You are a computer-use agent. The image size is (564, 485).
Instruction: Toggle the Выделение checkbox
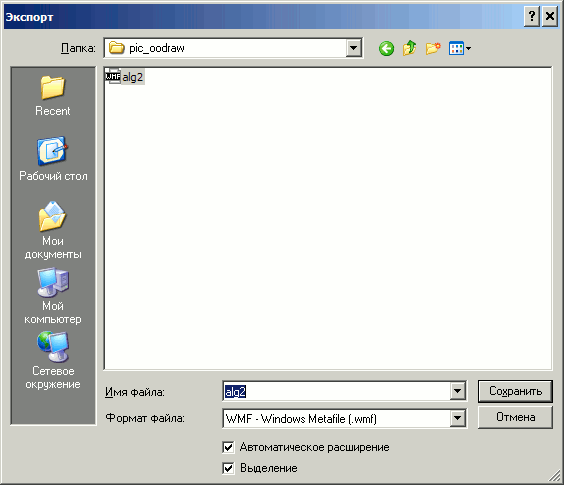click(228, 468)
